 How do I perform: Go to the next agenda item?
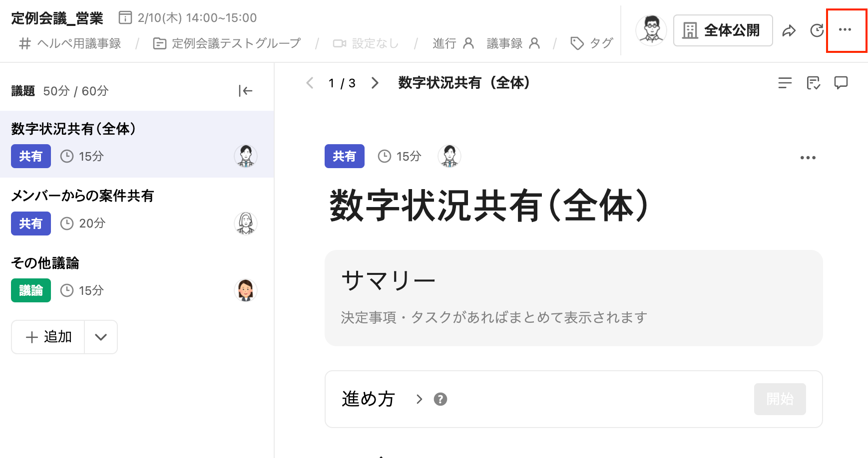[x=375, y=83]
